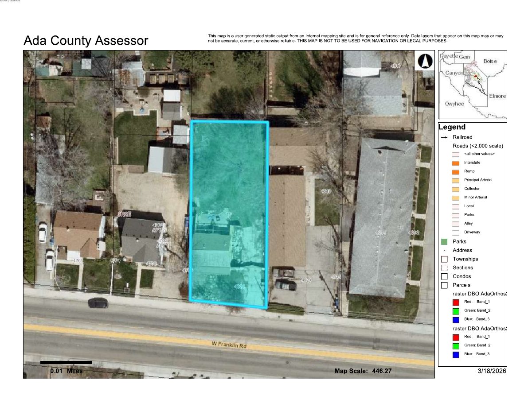Image resolution: width=532 pixels, height=411 pixels.
Task: Click the Parcels outline box symbol
Action: point(444,285)
